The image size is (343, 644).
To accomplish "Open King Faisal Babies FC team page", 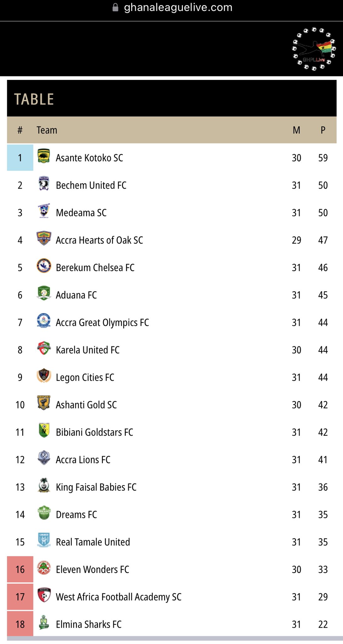I will pyautogui.click(x=96, y=487).
